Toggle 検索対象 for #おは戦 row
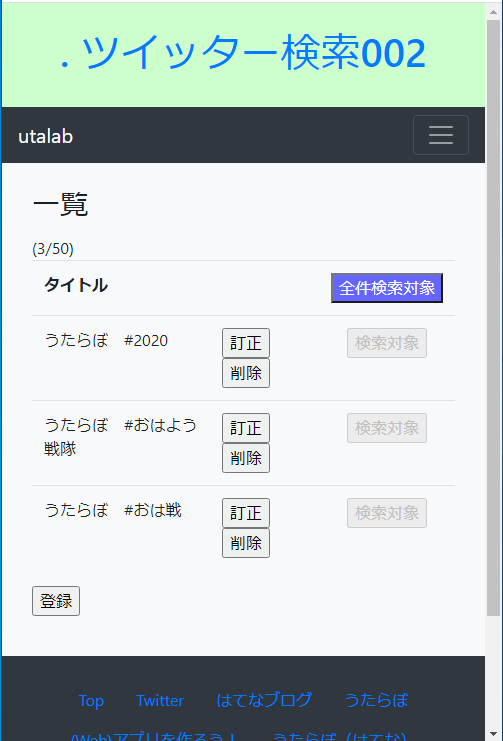 click(387, 513)
